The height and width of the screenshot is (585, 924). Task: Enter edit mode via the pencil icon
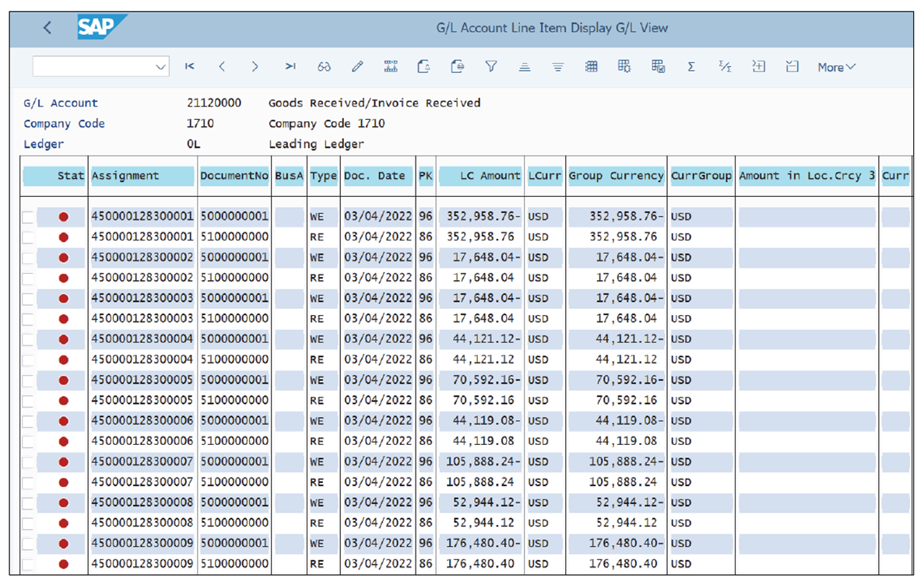click(357, 67)
